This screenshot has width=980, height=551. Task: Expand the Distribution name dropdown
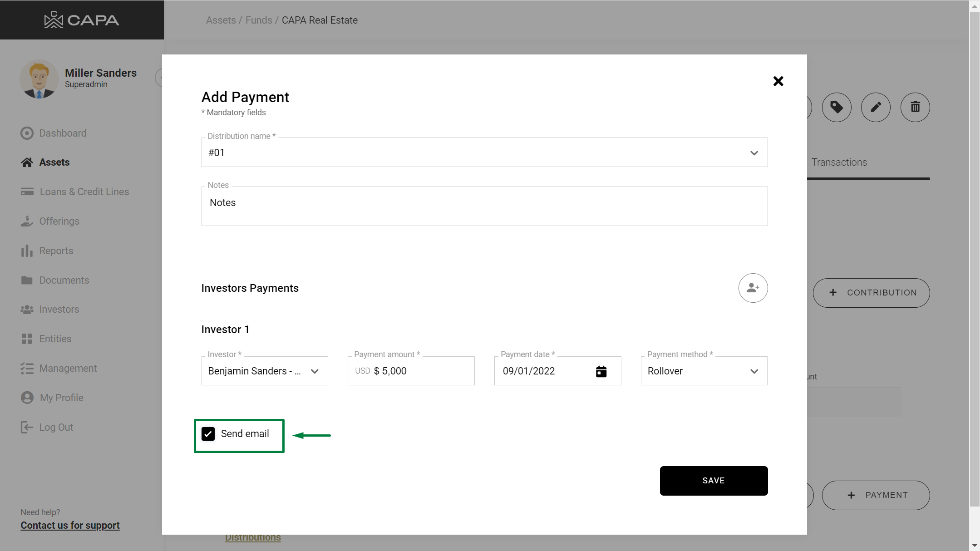(754, 153)
